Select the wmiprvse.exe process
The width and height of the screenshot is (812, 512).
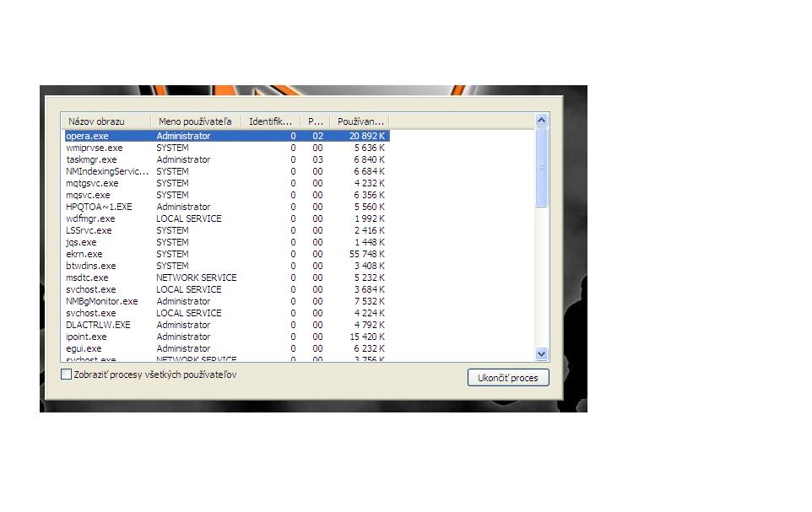point(94,148)
